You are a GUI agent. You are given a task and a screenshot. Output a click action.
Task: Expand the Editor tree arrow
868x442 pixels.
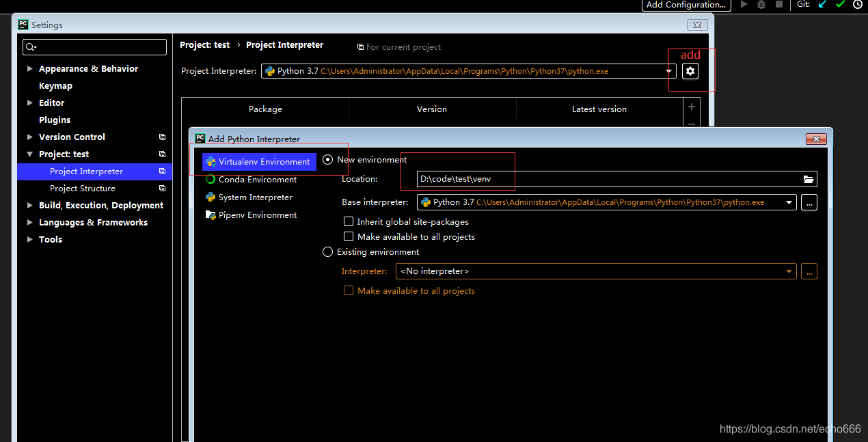pyautogui.click(x=29, y=102)
